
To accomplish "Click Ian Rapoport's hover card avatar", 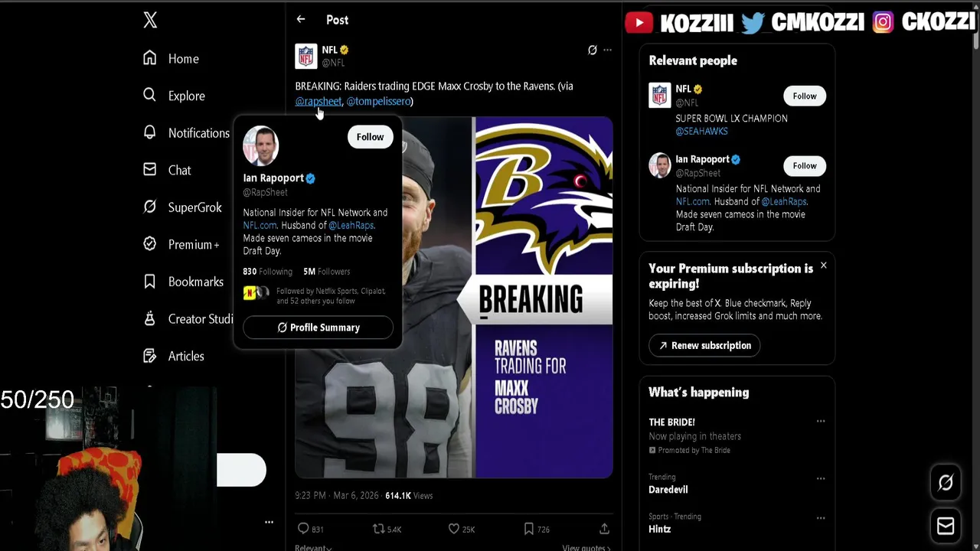I will coord(261,145).
